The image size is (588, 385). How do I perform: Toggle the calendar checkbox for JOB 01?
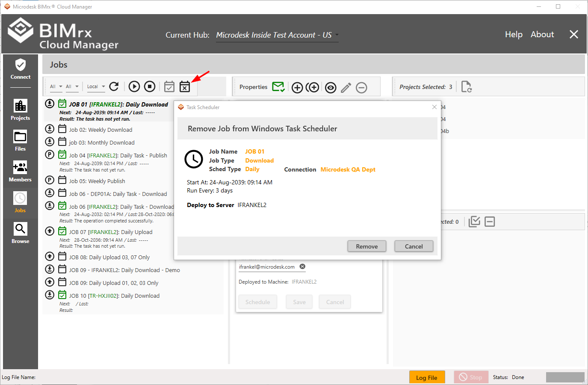pos(62,104)
